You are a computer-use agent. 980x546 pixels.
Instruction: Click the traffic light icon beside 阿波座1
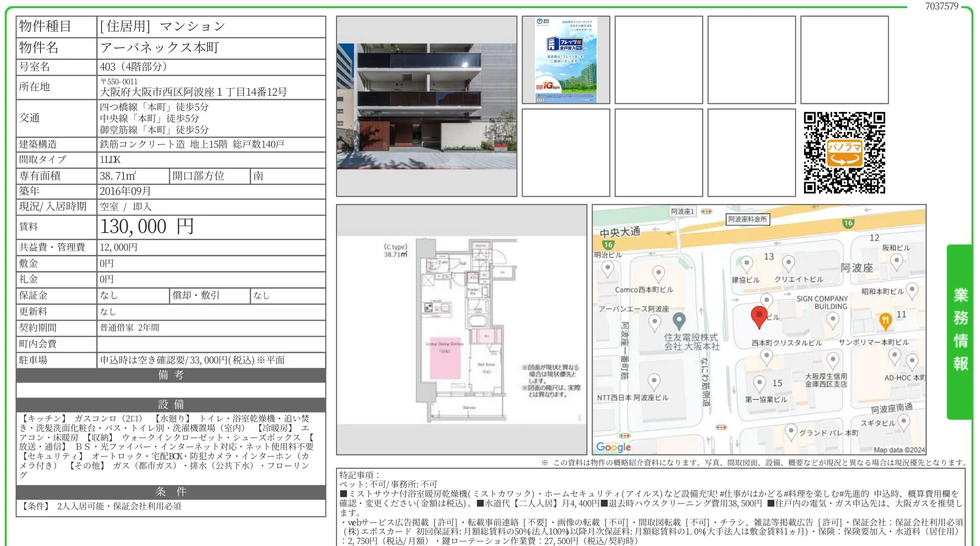click(706, 212)
